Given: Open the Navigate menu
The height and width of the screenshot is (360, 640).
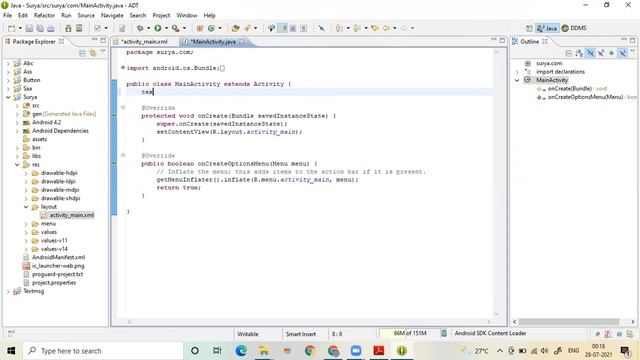Looking at the screenshot, I should coord(112,16).
